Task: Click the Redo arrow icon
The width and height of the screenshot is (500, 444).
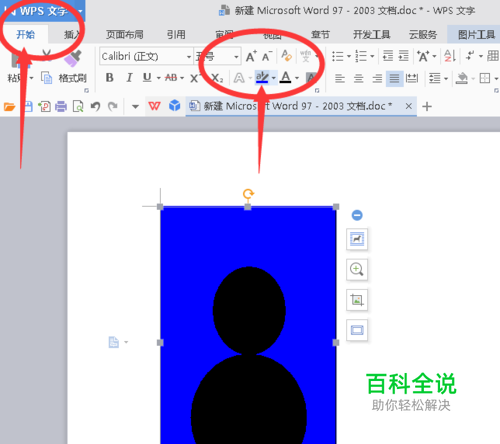Action: point(113,107)
